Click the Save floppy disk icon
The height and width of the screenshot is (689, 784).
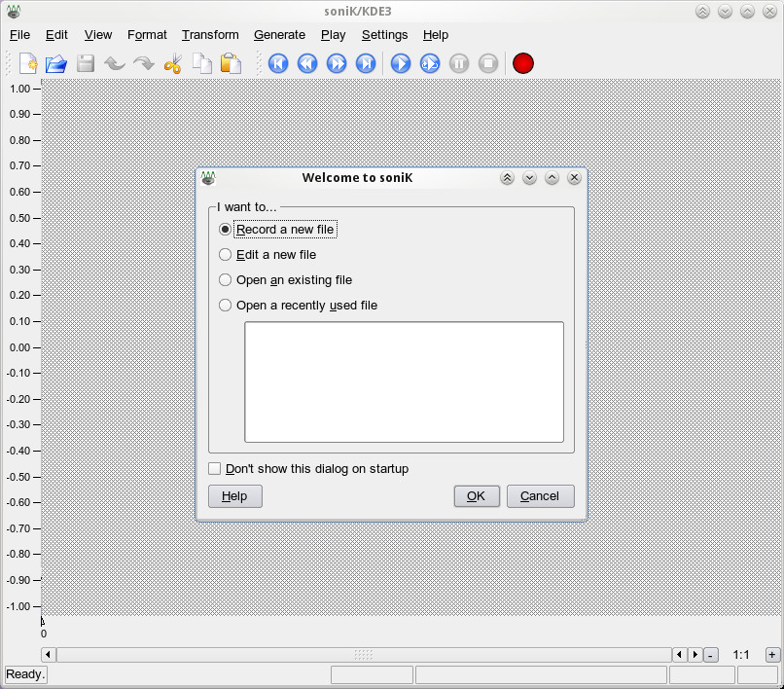[86, 63]
